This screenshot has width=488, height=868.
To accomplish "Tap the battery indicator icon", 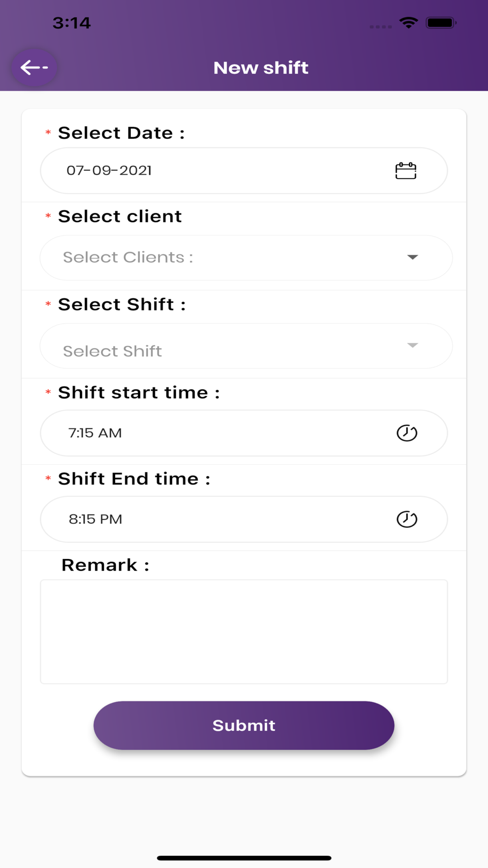I will (441, 22).
